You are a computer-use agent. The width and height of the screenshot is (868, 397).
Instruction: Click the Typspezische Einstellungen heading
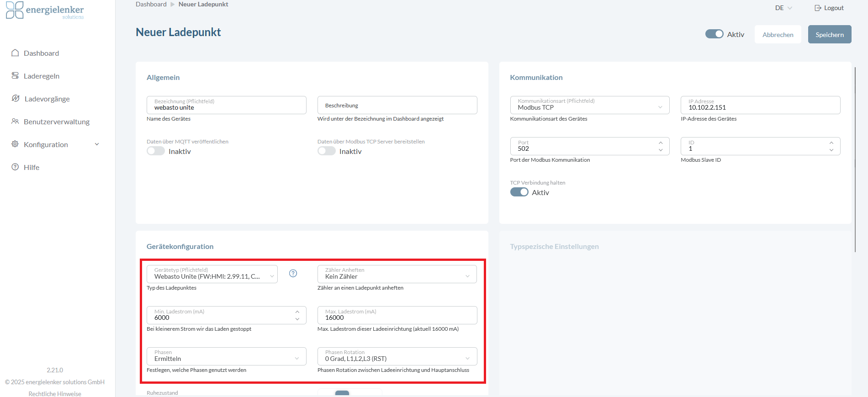click(x=554, y=246)
